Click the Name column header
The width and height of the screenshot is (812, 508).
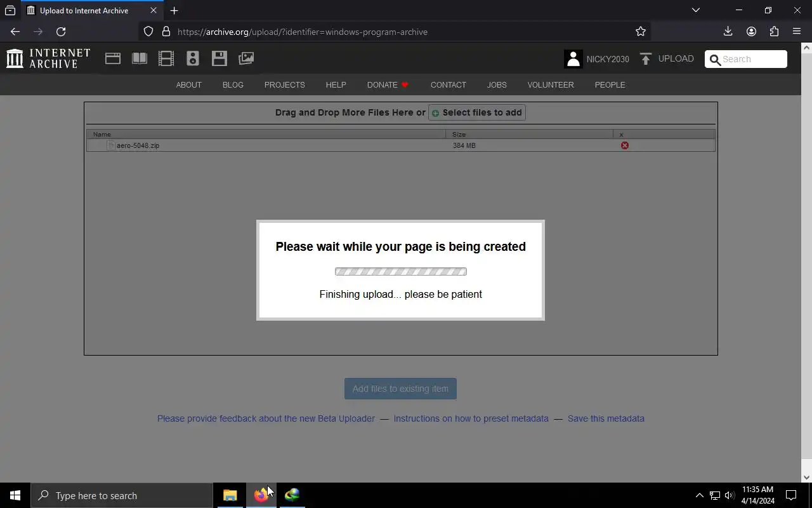click(x=266, y=134)
